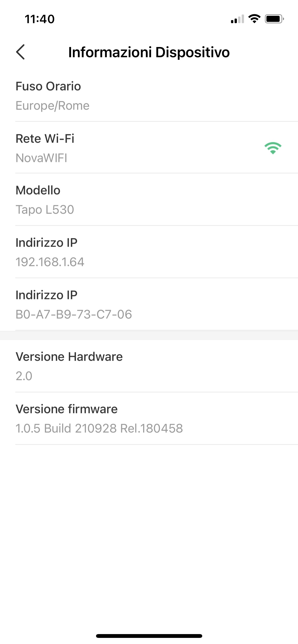This screenshot has width=298, height=644.
Task: Tap the 11:40 clock in status bar
Action: pyautogui.click(x=40, y=19)
